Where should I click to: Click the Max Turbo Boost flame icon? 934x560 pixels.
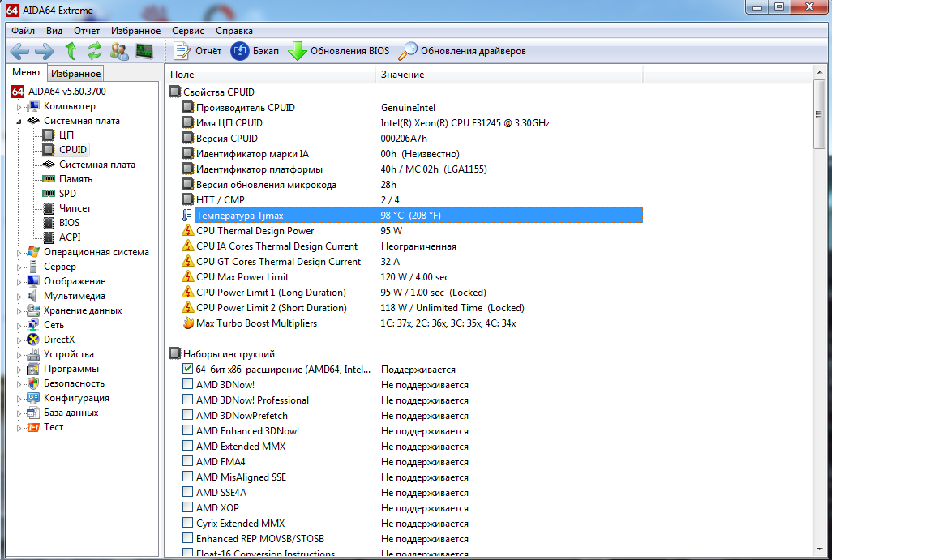pos(187,323)
